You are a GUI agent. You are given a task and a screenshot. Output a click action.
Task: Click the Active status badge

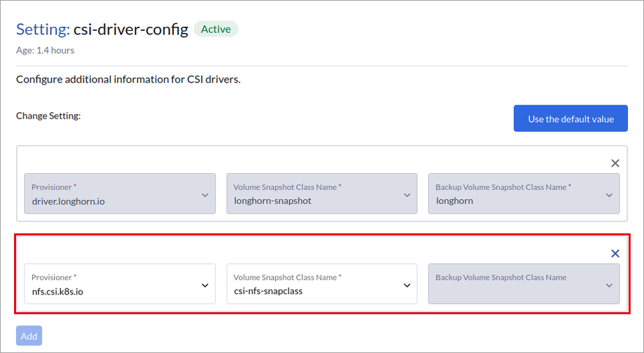tap(216, 29)
